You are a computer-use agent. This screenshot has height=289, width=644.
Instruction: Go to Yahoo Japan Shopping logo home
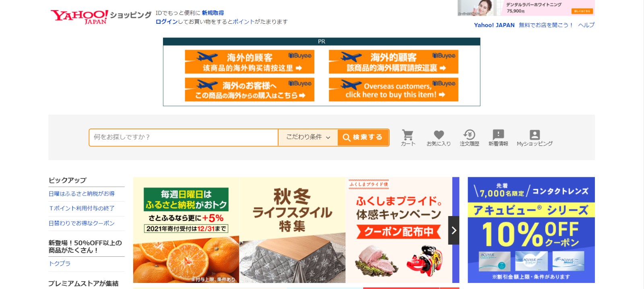point(101,17)
